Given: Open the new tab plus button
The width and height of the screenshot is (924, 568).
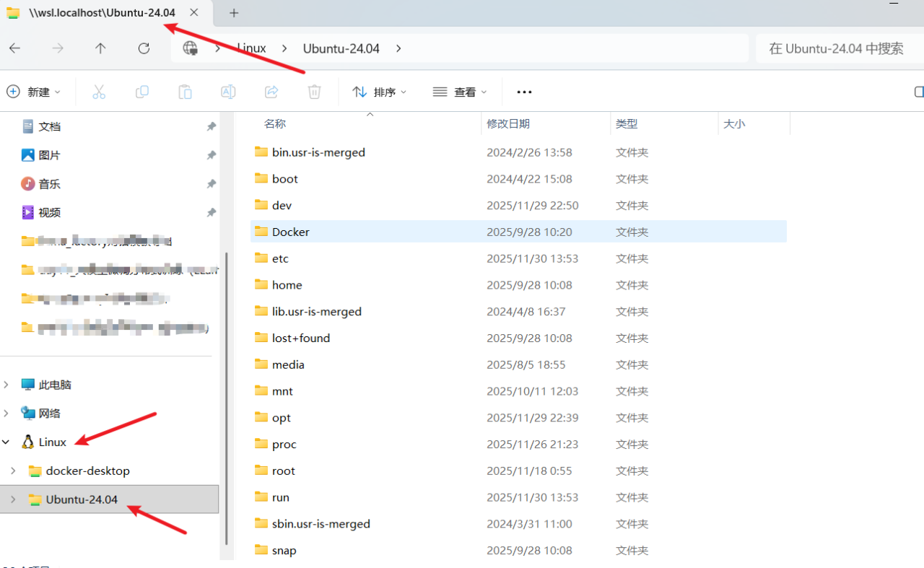Looking at the screenshot, I should pyautogui.click(x=234, y=13).
